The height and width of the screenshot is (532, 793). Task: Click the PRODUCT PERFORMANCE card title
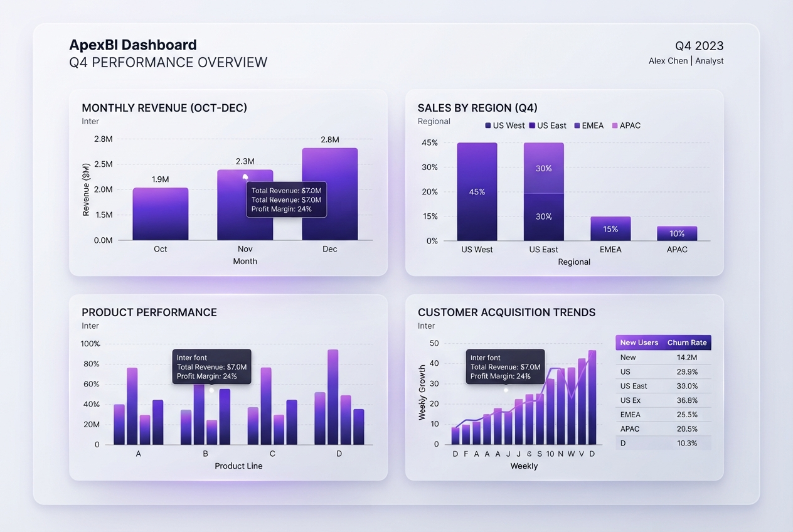(x=149, y=312)
